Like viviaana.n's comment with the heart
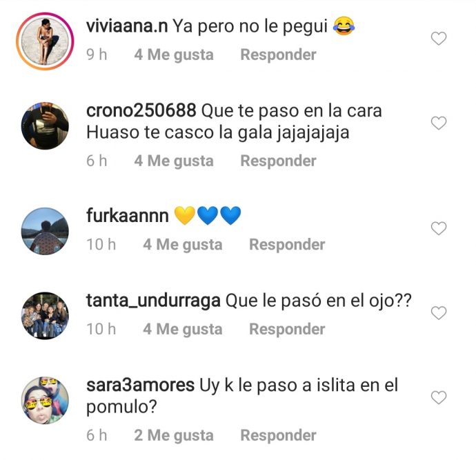 click(439, 39)
